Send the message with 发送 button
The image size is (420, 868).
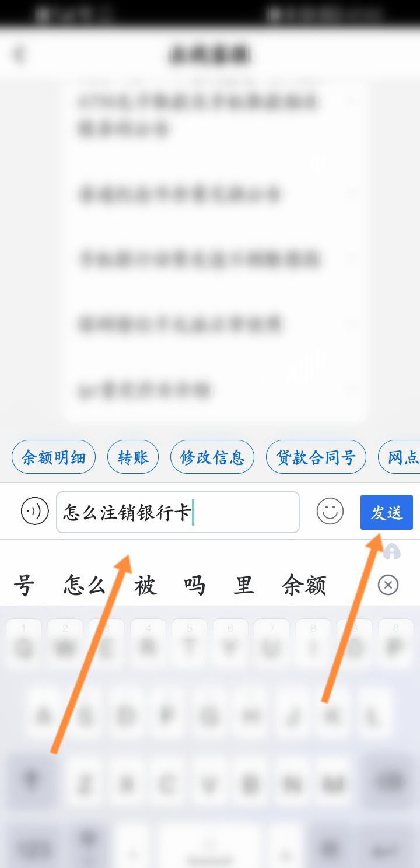click(386, 512)
